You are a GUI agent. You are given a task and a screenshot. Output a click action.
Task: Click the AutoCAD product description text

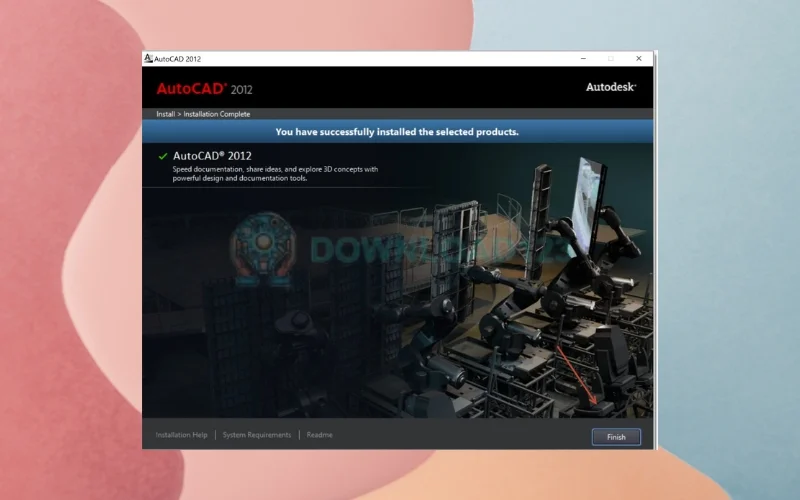(x=275, y=174)
